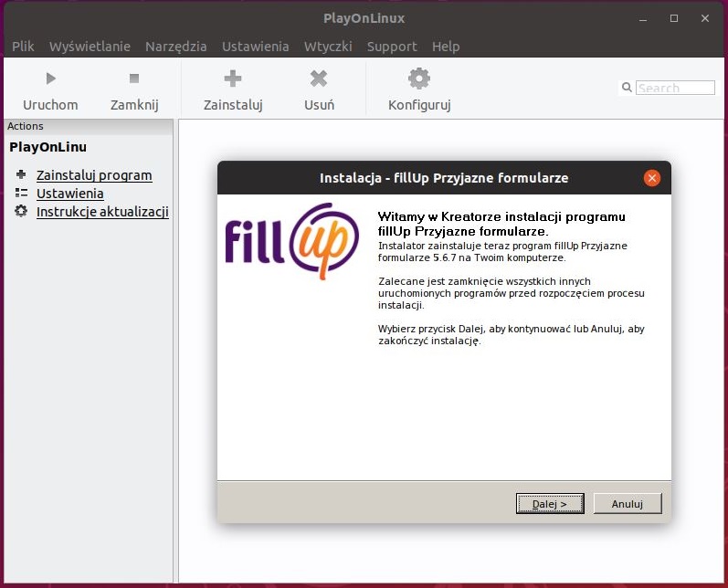Viewport: 728px width, 588px height.
Task: Open Instrukcje aktualizacji link
Action: 102,212
